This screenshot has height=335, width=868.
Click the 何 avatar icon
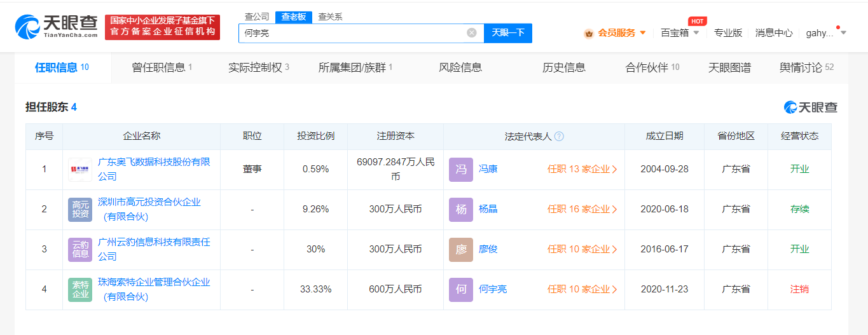[461, 289]
